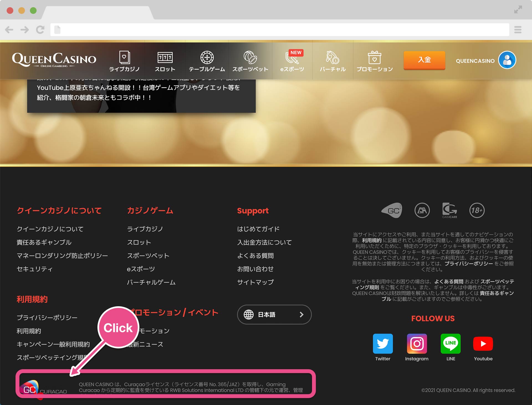Screen dimensions: 532x405
Task: Click the QUEENCASINO user avatar icon
Action: (507, 60)
